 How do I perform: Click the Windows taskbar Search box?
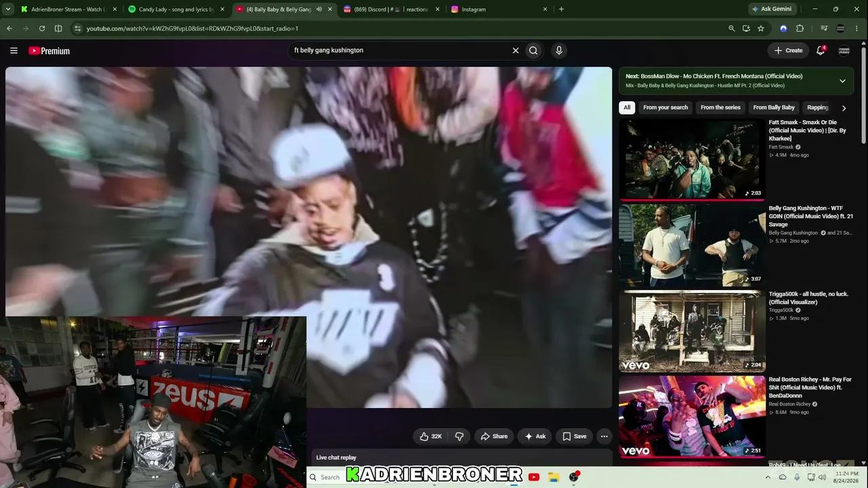[x=325, y=477]
